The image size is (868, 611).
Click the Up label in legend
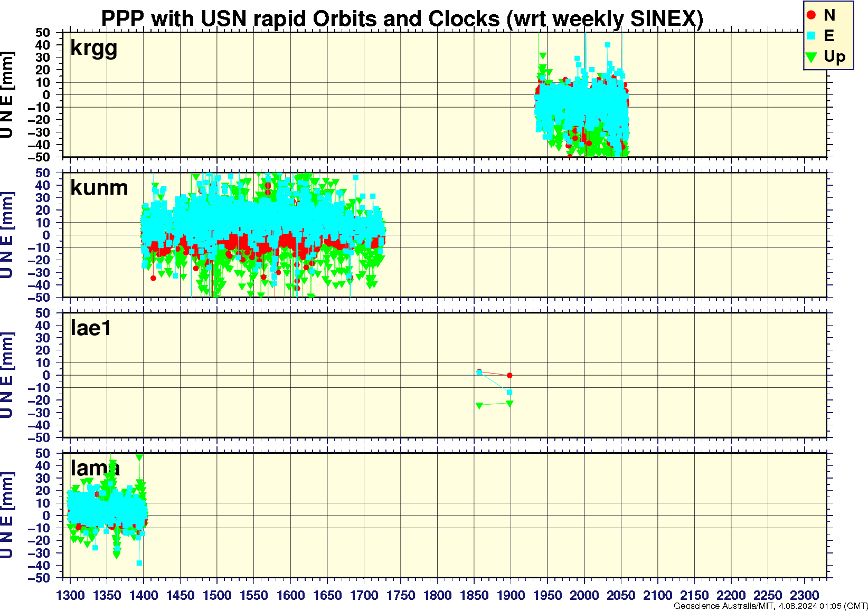coord(834,57)
